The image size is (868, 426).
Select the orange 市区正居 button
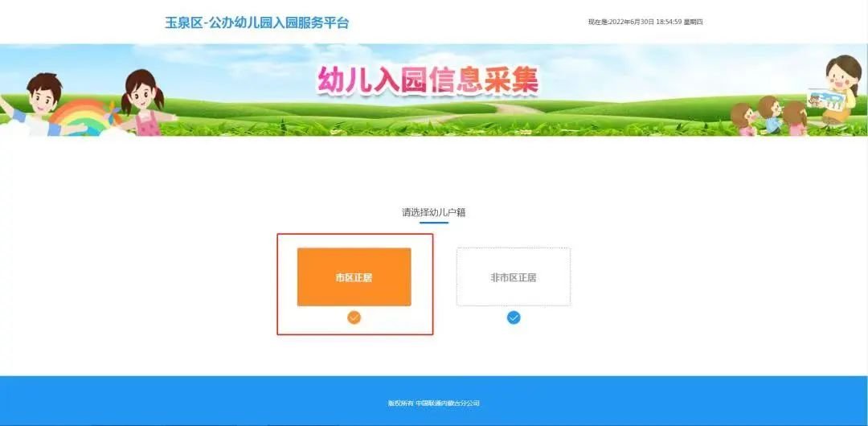pos(354,277)
